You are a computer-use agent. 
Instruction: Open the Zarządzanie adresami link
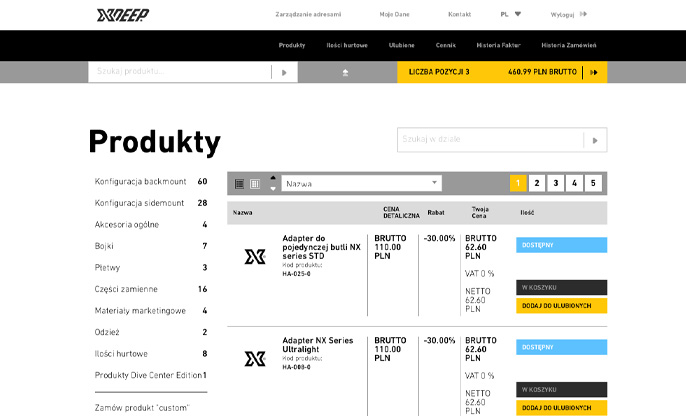(308, 14)
